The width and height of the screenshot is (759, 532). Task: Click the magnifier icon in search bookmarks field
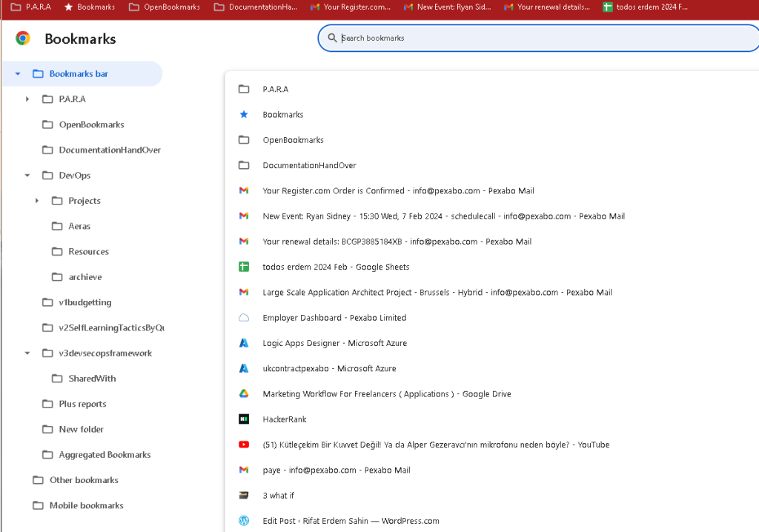pos(332,38)
